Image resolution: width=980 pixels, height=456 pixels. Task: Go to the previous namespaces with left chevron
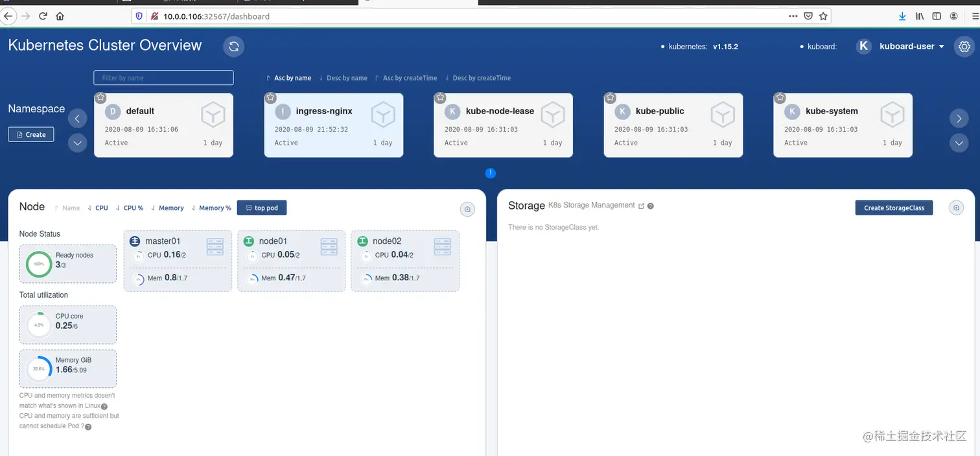click(77, 118)
